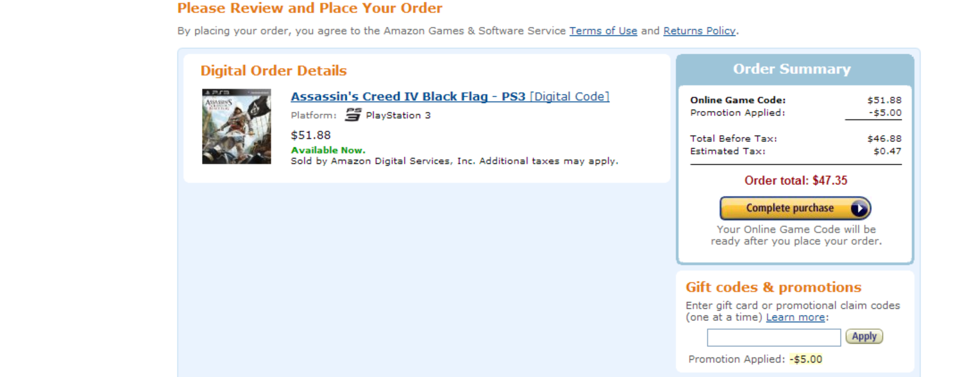Click the Digital Order Details heading
The height and width of the screenshot is (377, 980).
pos(273,71)
